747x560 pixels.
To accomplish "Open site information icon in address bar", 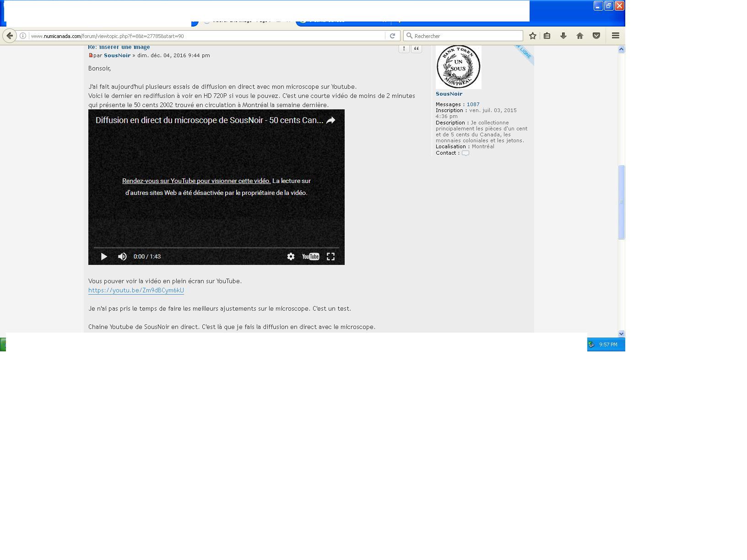I will tap(22, 36).
